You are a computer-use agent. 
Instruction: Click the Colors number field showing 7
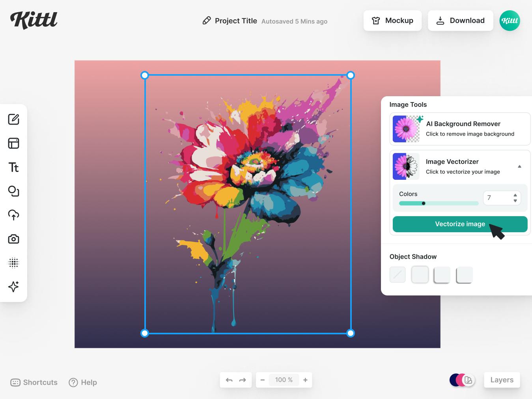(x=502, y=198)
